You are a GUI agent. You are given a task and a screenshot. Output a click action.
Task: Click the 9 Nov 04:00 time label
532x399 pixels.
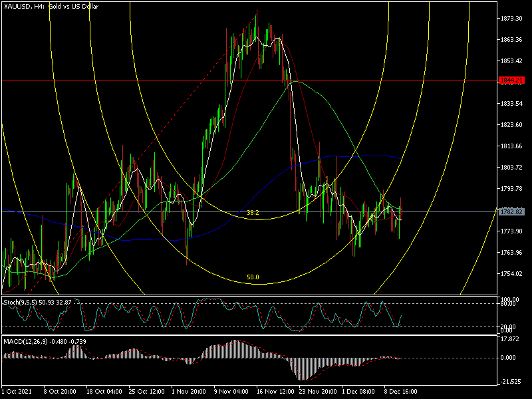(x=230, y=392)
